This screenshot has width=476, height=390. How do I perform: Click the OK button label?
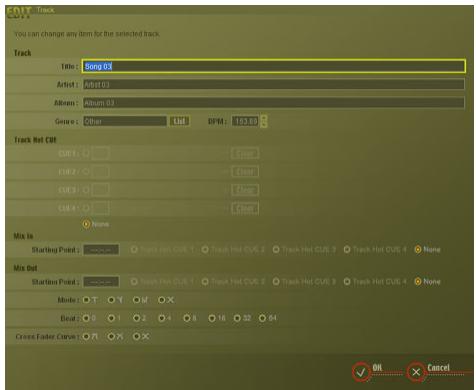click(x=377, y=368)
